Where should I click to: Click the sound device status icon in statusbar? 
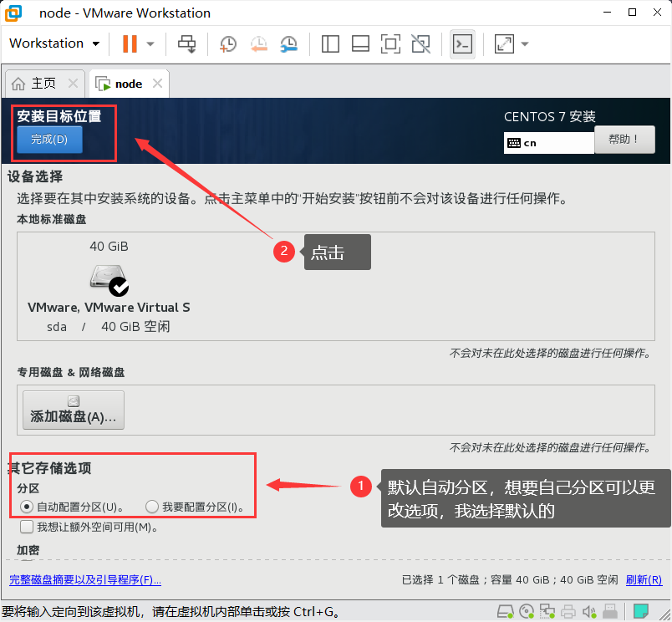[x=590, y=610]
